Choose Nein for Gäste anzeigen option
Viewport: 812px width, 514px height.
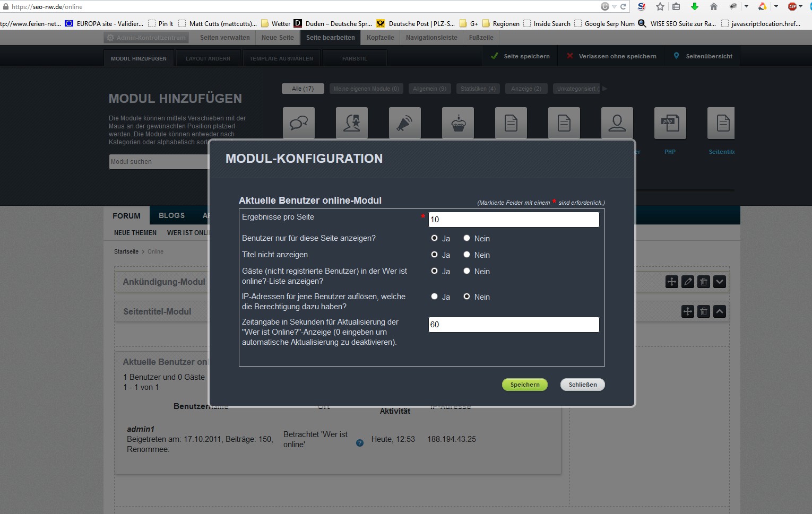coord(467,271)
